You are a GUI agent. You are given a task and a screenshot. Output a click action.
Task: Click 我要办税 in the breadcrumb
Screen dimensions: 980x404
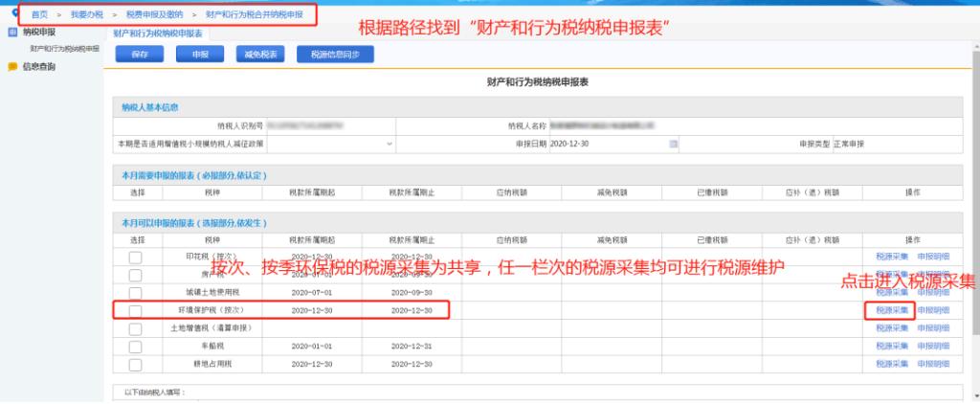coord(86,16)
